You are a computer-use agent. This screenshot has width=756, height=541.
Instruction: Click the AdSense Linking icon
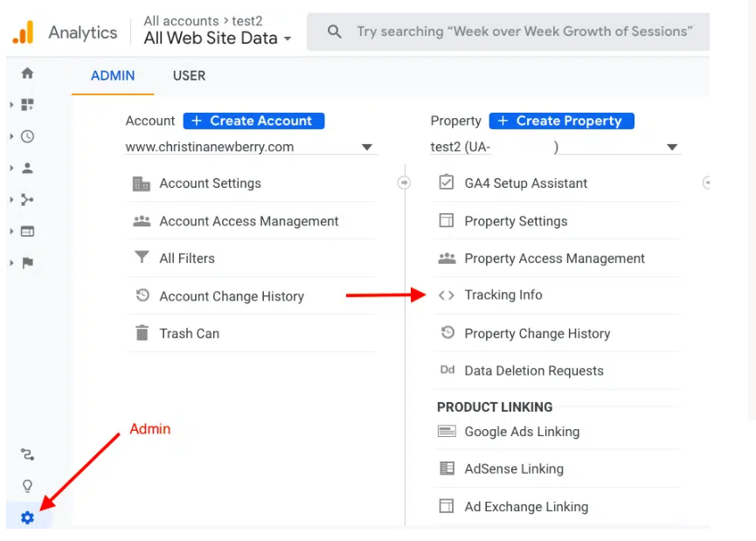click(447, 468)
